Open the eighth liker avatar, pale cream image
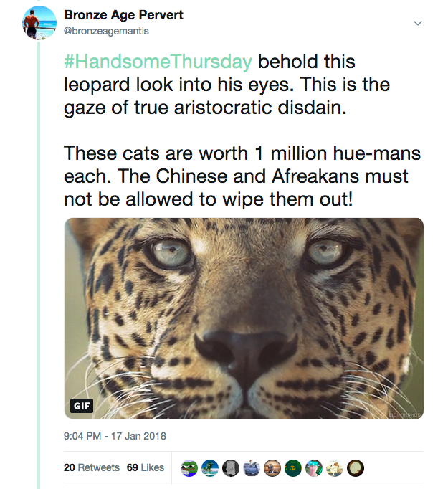448x489 pixels. coord(335,467)
